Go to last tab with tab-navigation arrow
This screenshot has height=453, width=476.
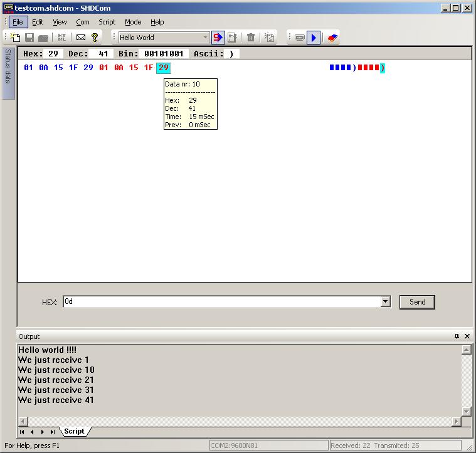point(53,432)
